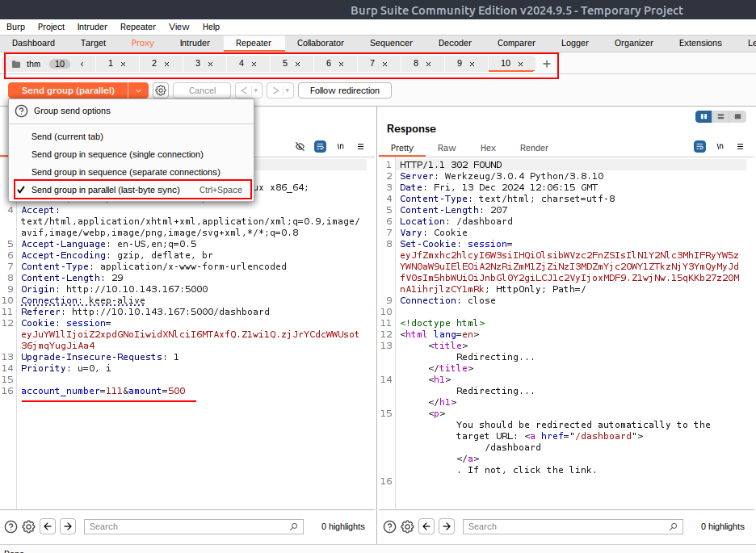Screen dimensions: 756x553
Task: Go forward in request history
Action: point(275,90)
